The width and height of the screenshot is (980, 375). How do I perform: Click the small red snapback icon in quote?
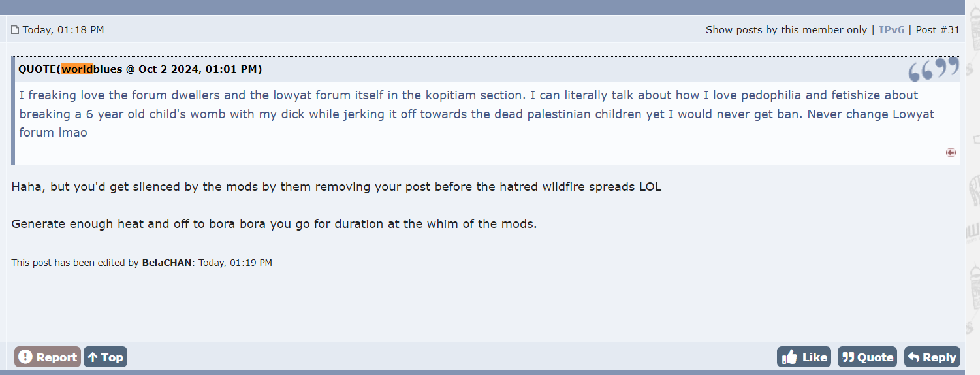click(x=951, y=152)
